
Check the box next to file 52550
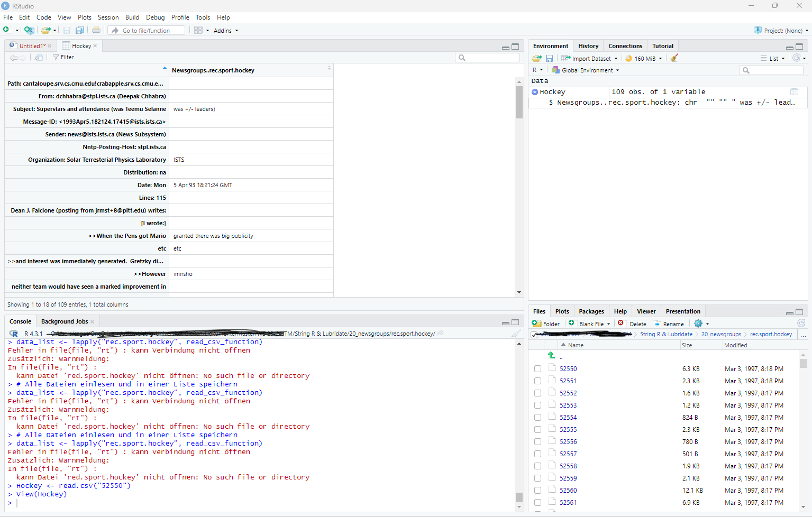(x=537, y=369)
